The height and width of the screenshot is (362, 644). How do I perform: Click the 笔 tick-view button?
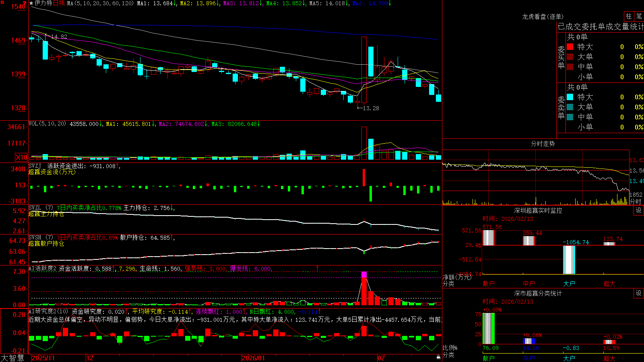(x=639, y=16)
